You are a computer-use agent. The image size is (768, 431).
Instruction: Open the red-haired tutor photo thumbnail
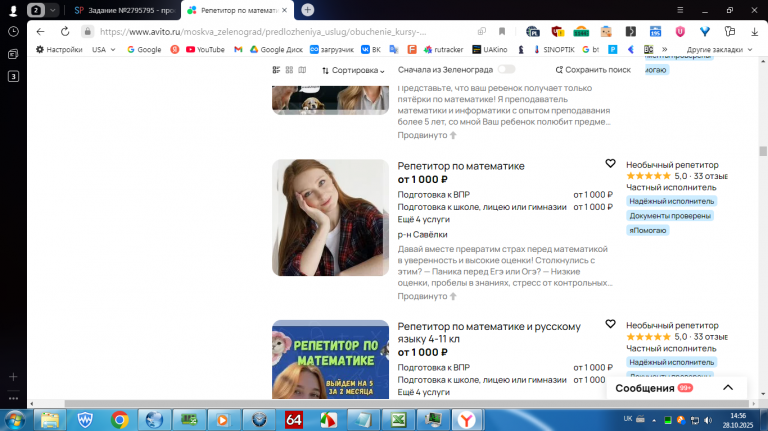[x=331, y=217]
